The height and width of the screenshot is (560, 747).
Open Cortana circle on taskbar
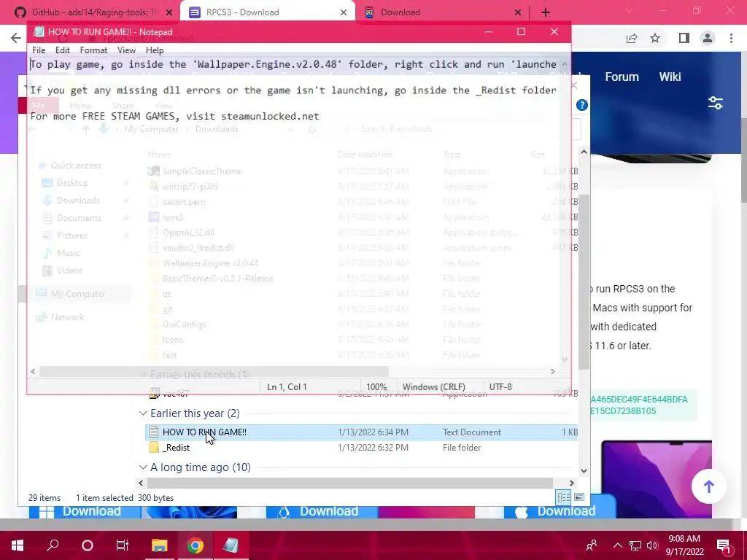click(x=88, y=545)
